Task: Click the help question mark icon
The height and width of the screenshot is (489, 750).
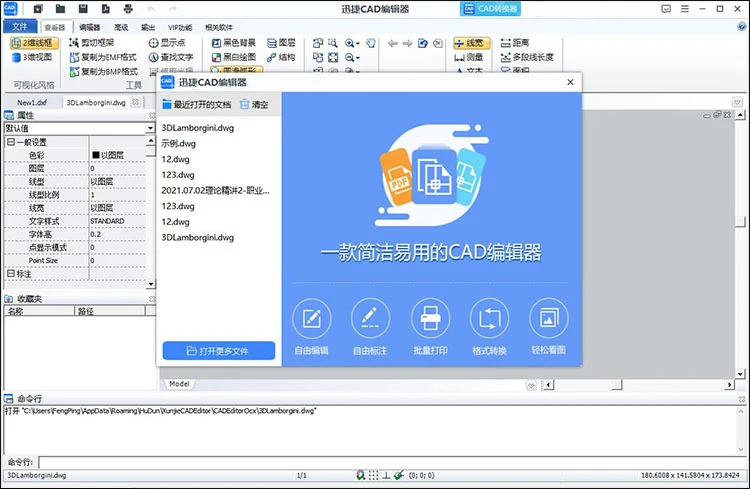Action: pyautogui.click(x=742, y=27)
